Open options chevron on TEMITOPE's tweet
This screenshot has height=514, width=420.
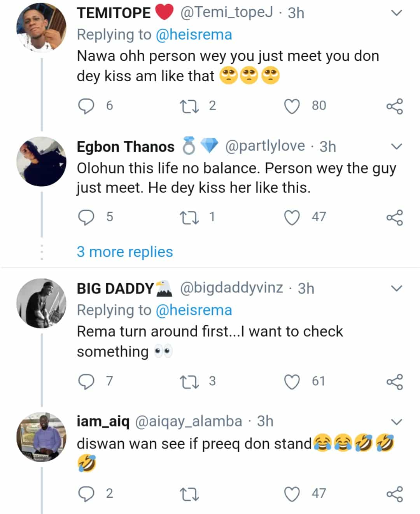click(396, 13)
